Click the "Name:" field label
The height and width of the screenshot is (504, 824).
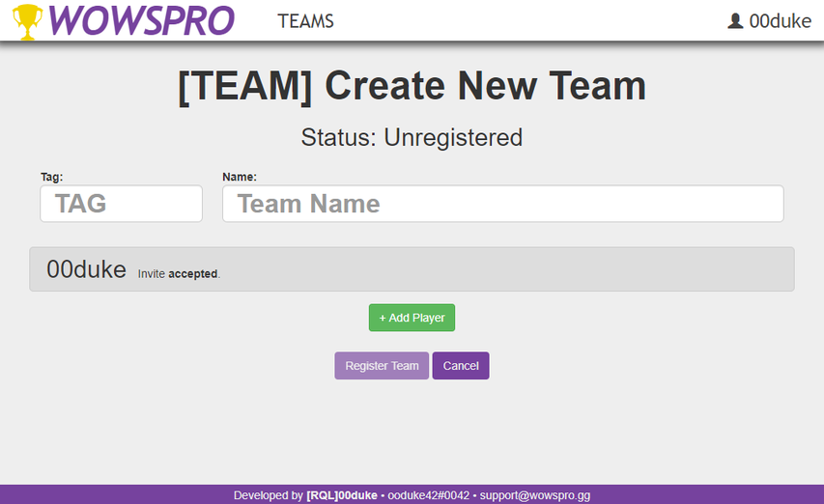pyautogui.click(x=240, y=177)
